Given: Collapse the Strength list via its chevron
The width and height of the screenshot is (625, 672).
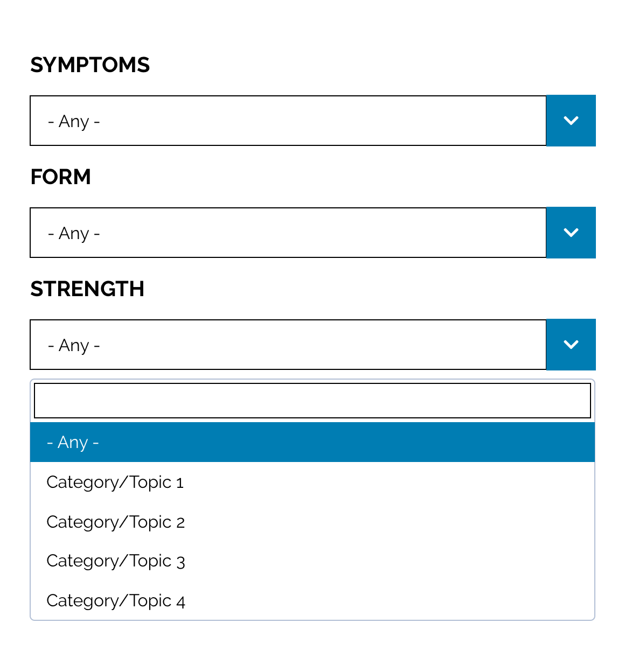Looking at the screenshot, I should point(571,345).
